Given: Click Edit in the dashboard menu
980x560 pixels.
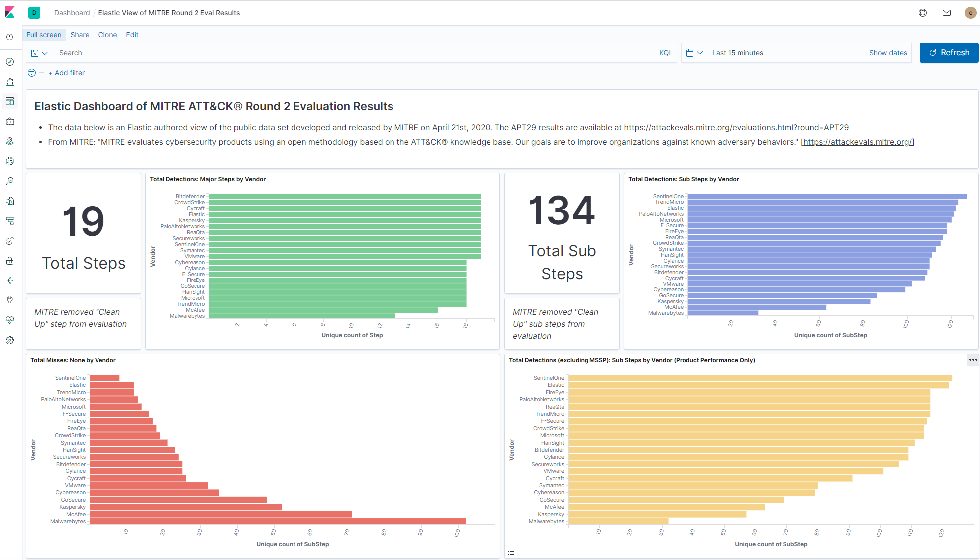Looking at the screenshot, I should click(x=132, y=35).
